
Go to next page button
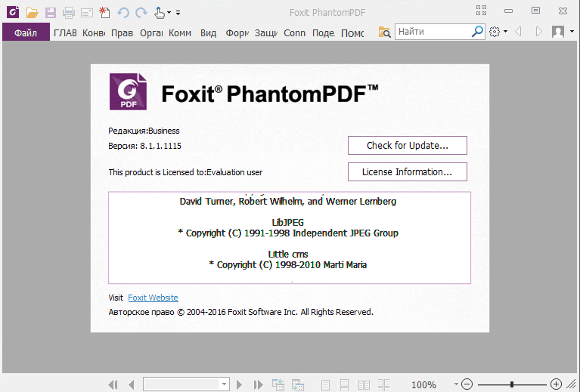tap(239, 384)
